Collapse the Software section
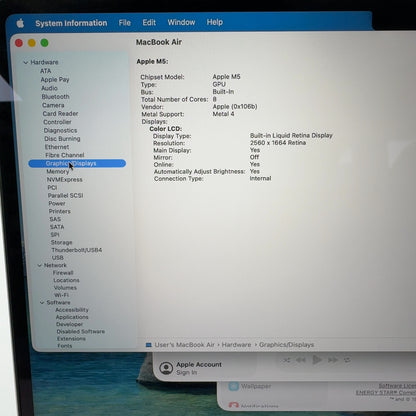This screenshot has height=416, width=416. click(42, 303)
